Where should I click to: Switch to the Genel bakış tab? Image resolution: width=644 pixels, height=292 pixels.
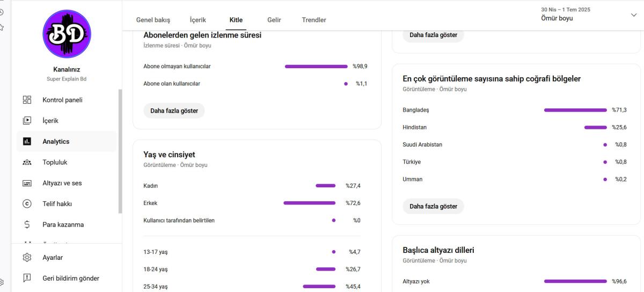153,20
